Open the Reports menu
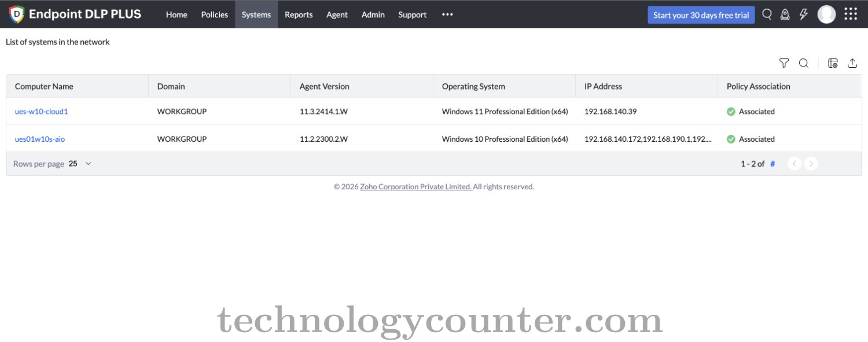 point(299,14)
